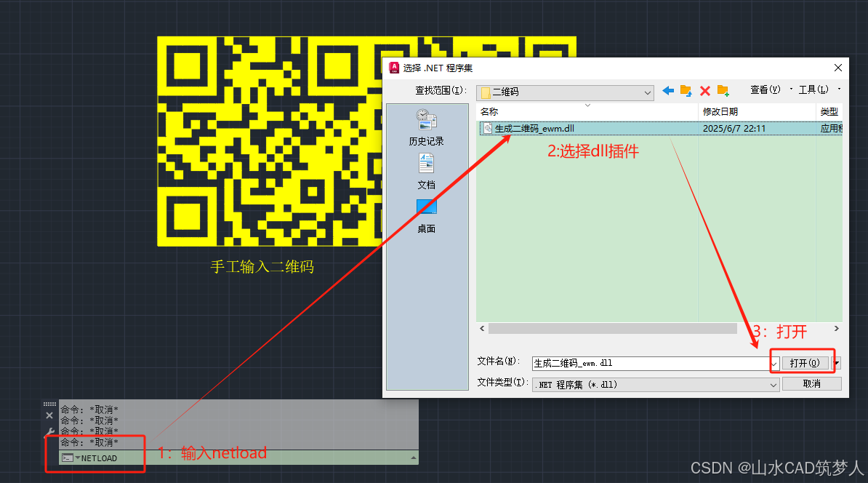Close the 选择 .NET 程序集 dialog
Viewport: 868px width, 483px height.
pyautogui.click(x=838, y=68)
